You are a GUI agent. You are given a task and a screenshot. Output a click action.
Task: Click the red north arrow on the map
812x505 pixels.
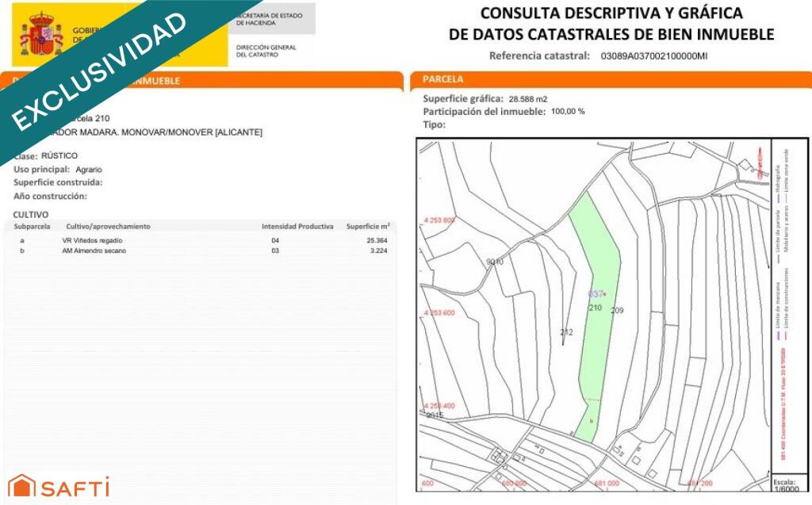click(759, 164)
